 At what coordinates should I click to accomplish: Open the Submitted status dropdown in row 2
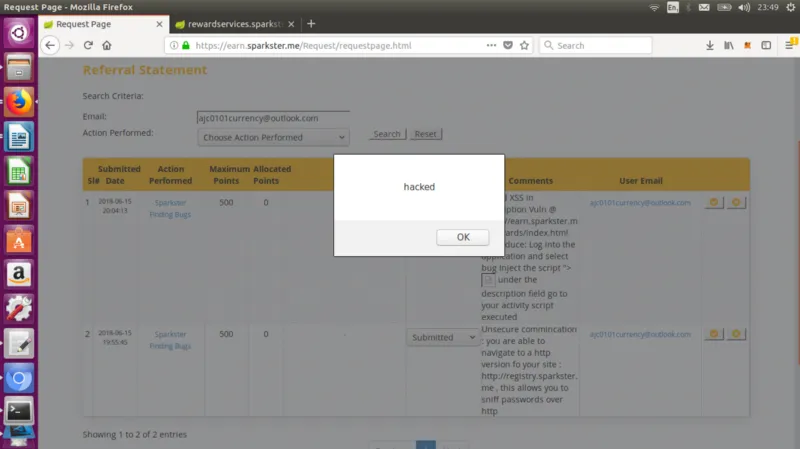click(442, 337)
